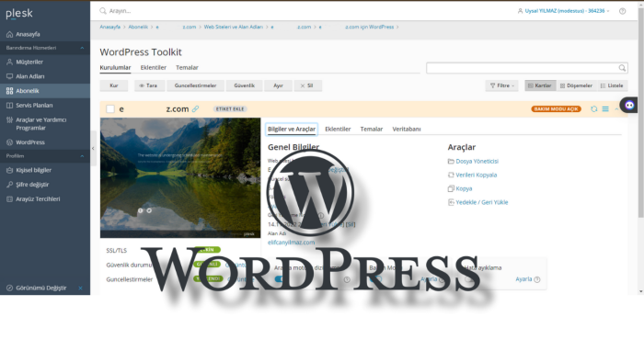Switch to Listele view

click(x=612, y=85)
